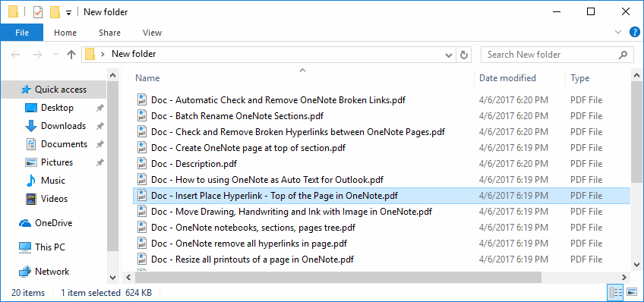Select Doc - Batch Rename OneNote Sections.pdf

pos(237,115)
